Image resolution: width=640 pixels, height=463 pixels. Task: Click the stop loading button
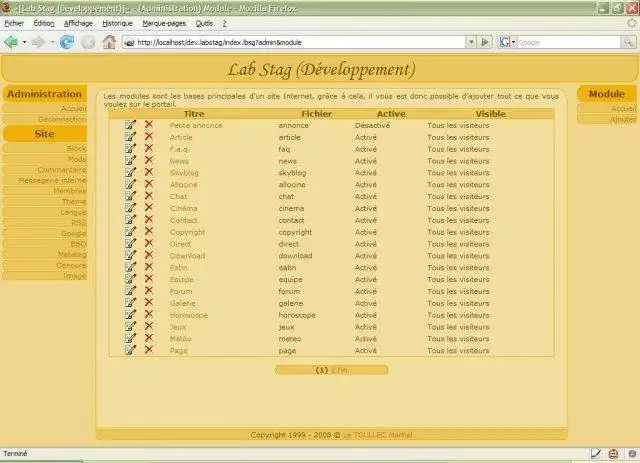pos(88,42)
